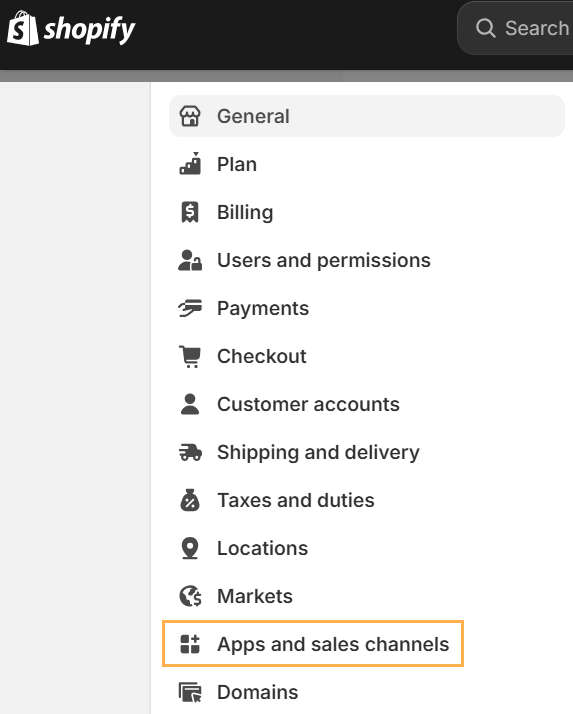Focus the Search input field
Image resolution: width=573 pixels, height=714 pixels.
pos(515,28)
